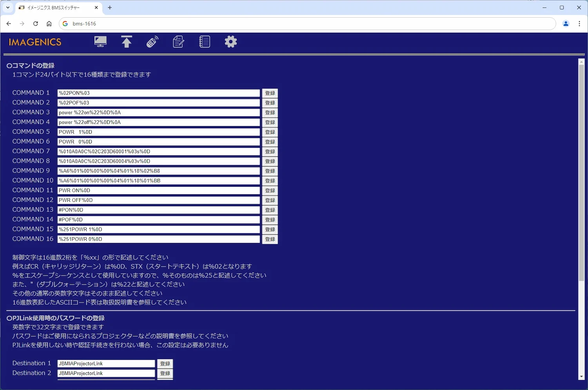Click the upload arrow icon
This screenshot has width=588, height=390.
(126, 42)
